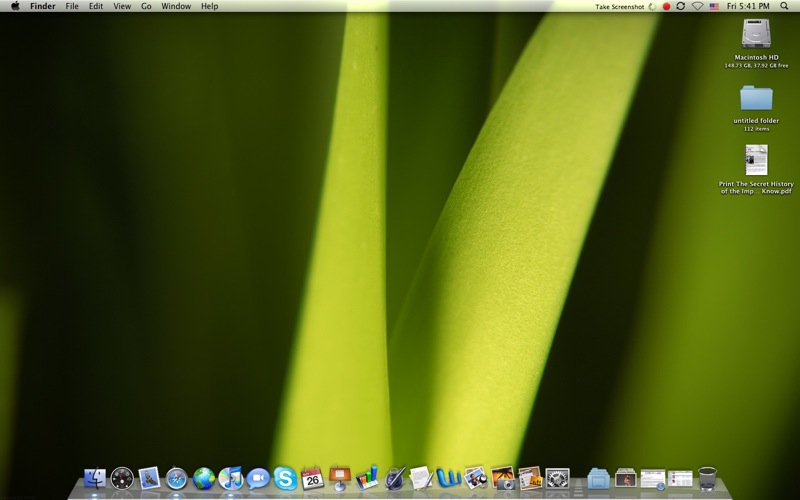Screen dimensions: 800x500
Task: Open the newsletter layout dock icon
Action: [x=530, y=479]
